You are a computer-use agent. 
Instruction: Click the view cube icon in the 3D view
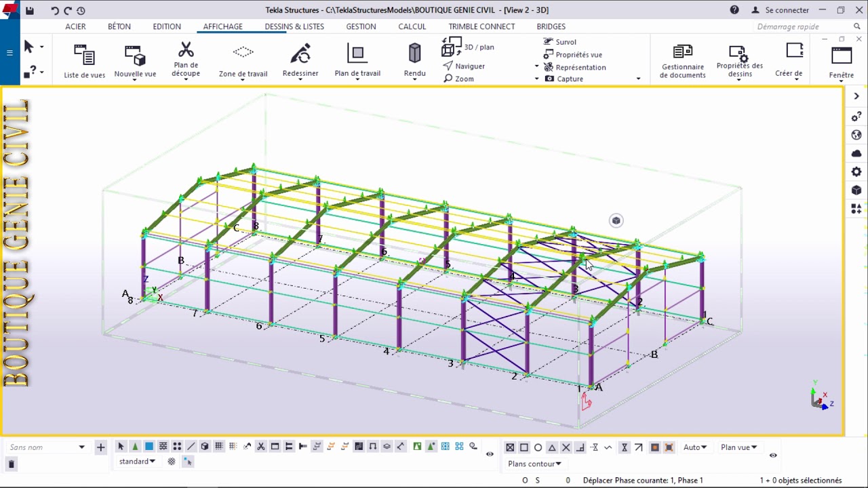coord(616,220)
